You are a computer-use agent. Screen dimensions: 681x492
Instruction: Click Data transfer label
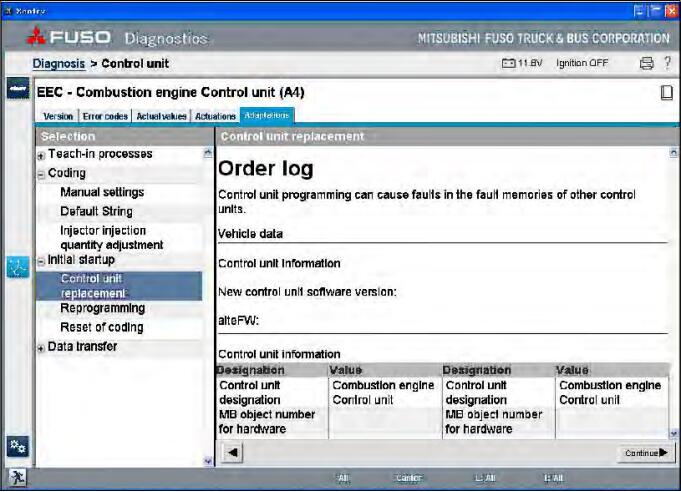(83, 346)
